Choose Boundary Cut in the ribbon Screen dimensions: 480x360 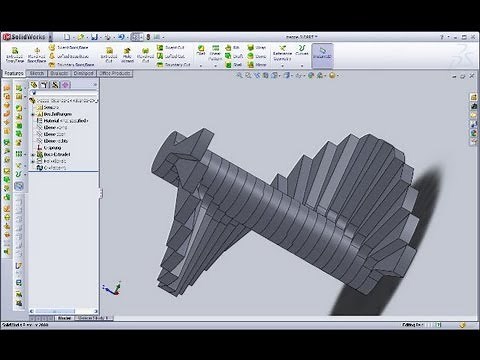174,64
